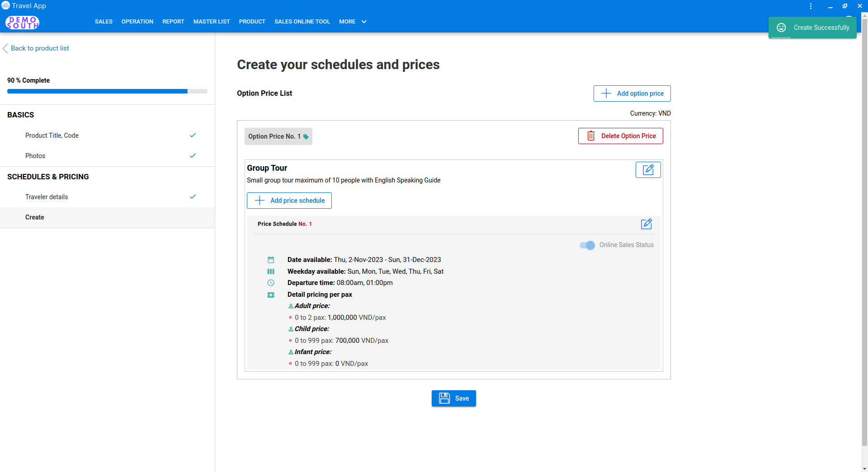Click the 90% Complete progress bar
Screen dimensions: 868x472
pos(107,91)
